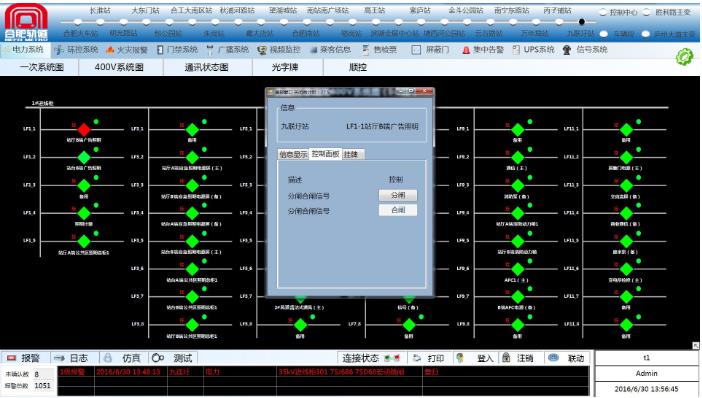The image size is (702, 398).
Task: Open the 信号系统 signal system module
Action: pyautogui.click(x=585, y=50)
